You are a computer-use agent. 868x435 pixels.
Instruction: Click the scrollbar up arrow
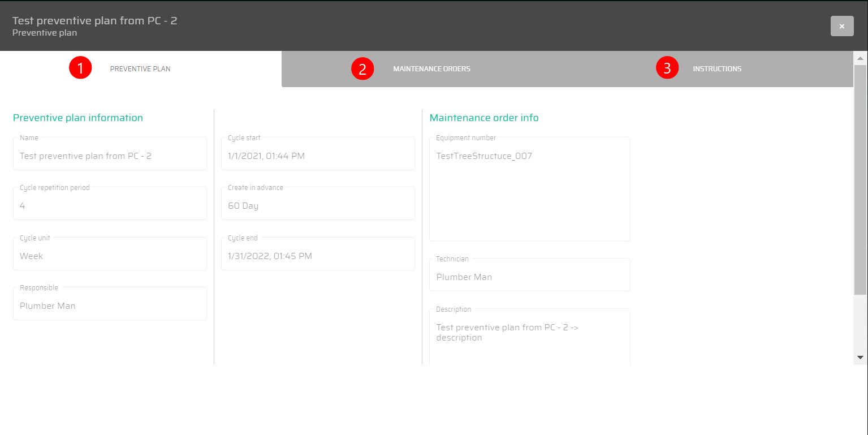coord(860,58)
